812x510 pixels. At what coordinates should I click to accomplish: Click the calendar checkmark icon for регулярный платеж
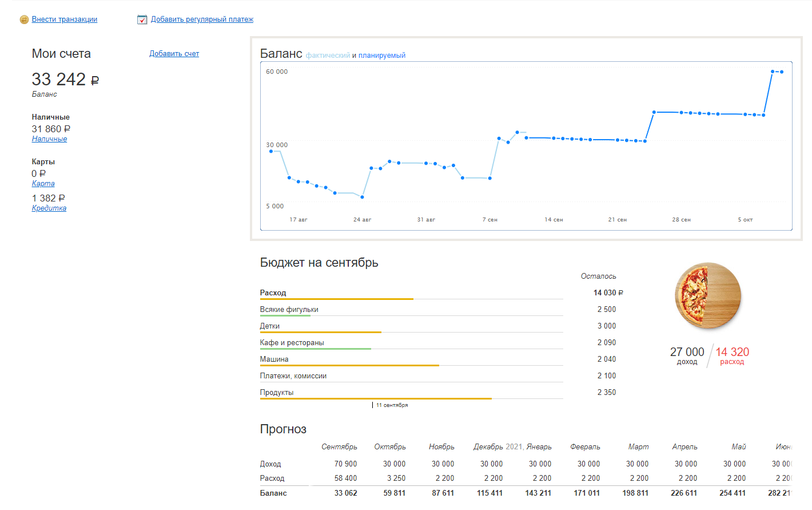(x=142, y=19)
